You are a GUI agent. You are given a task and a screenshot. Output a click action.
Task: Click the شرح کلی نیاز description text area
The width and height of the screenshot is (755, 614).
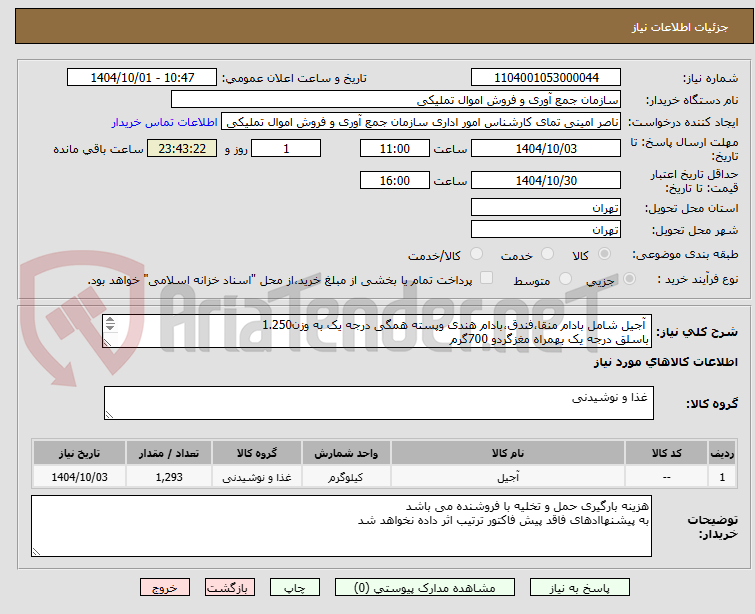pyautogui.click(x=378, y=332)
